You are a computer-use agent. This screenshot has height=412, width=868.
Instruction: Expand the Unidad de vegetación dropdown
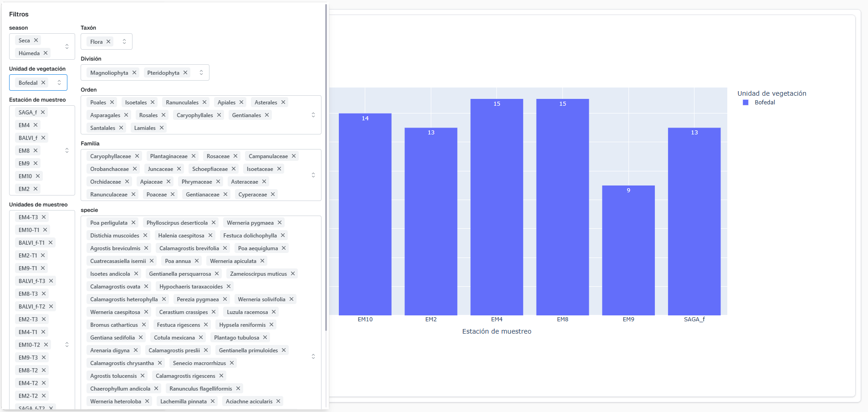click(x=59, y=82)
